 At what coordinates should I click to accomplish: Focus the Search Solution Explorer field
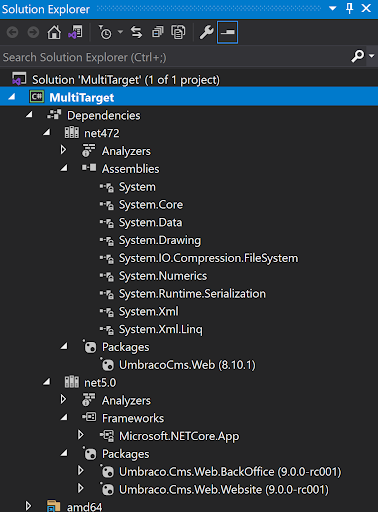[175, 57]
